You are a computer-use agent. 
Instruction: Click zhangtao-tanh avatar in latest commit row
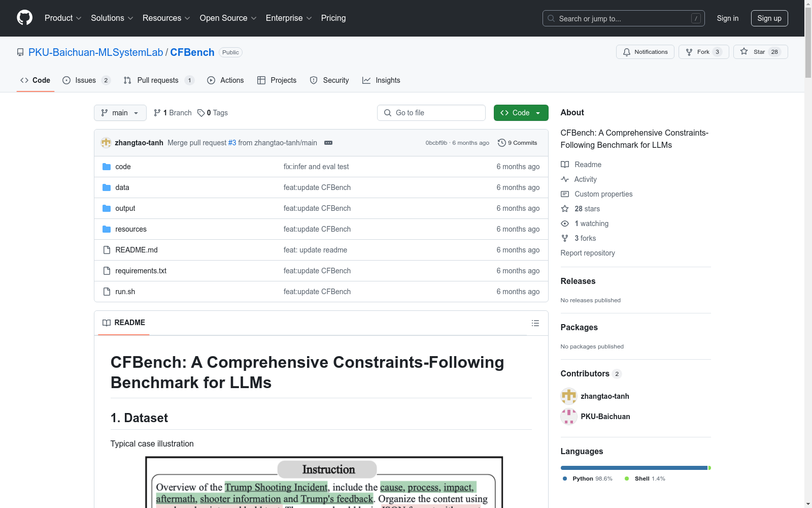point(106,143)
